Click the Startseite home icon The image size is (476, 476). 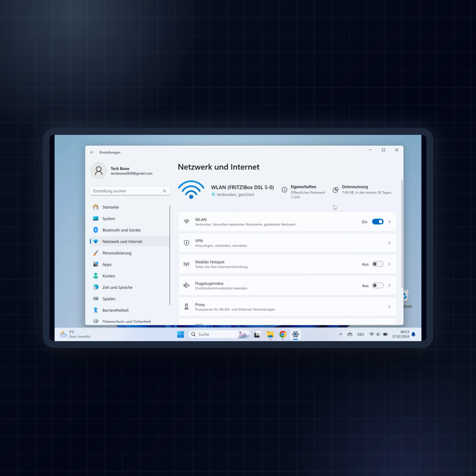coord(96,207)
